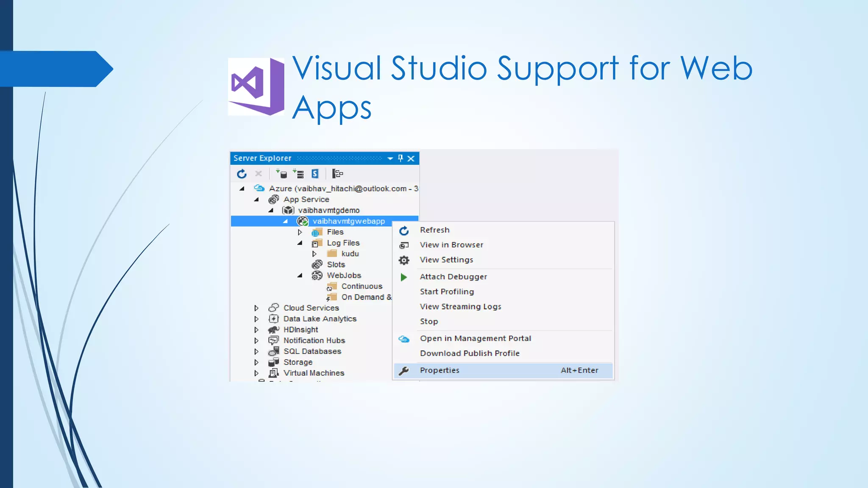Click the Storage icon
The image size is (868, 488).
point(274,362)
